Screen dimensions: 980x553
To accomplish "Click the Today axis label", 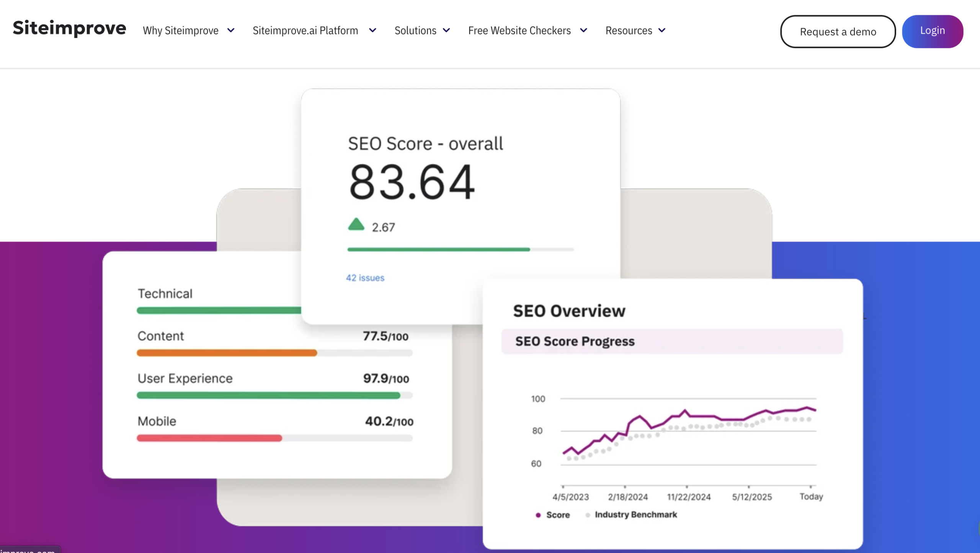I will [x=811, y=497].
